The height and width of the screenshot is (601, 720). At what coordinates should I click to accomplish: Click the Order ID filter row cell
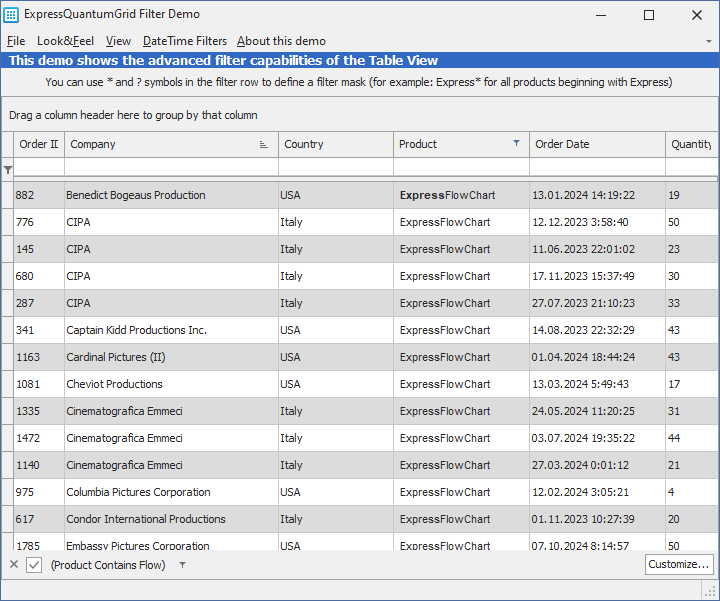coord(39,167)
